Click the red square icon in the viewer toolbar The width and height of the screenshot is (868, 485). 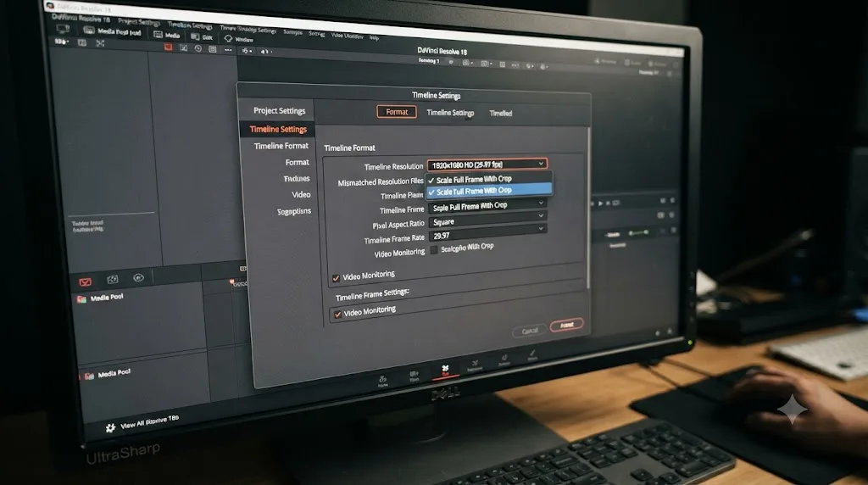point(169,47)
